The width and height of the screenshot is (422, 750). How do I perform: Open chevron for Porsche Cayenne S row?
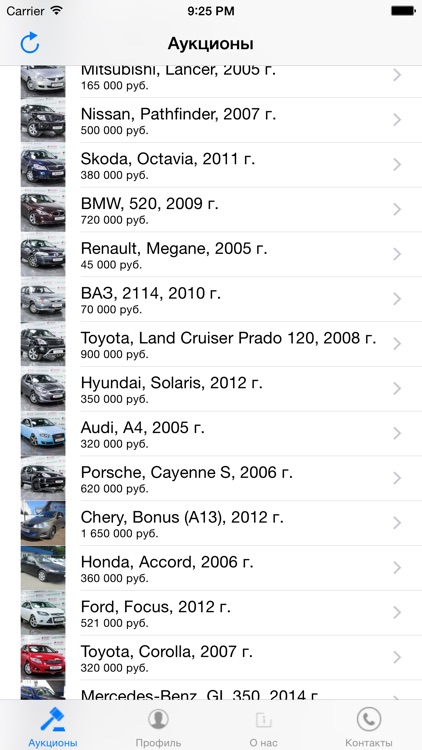click(x=397, y=478)
